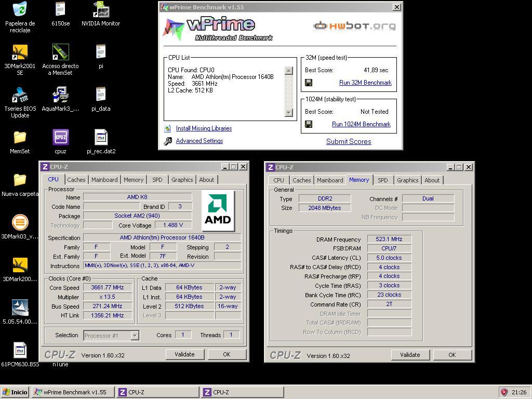Launch the 3DMark200… icon below 3DMark03
Image resolution: width=532 pixels, height=399 pixels.
[20, 265]
